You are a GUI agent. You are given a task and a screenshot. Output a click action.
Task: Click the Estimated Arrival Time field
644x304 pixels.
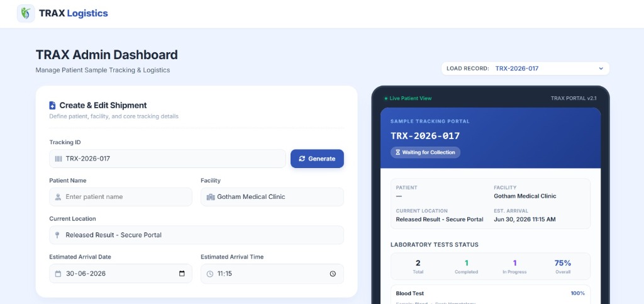272,274
